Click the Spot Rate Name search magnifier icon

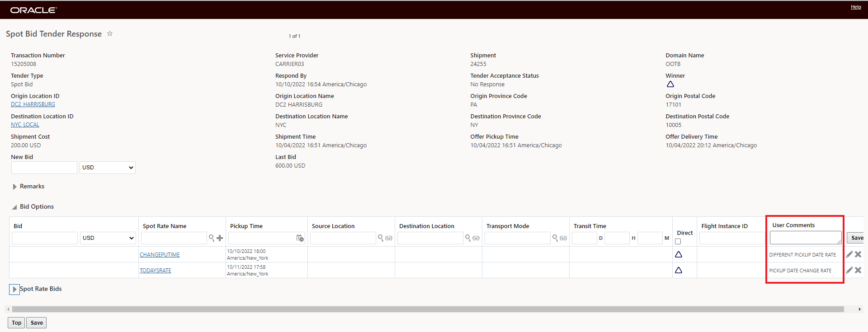pos(211,238)
